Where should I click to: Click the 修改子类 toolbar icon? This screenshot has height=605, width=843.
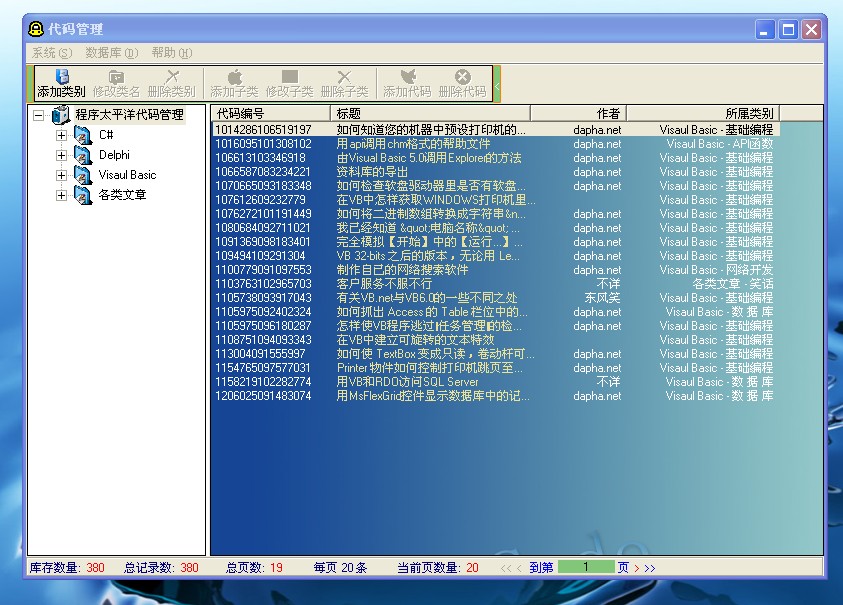(x=290, y=76)
